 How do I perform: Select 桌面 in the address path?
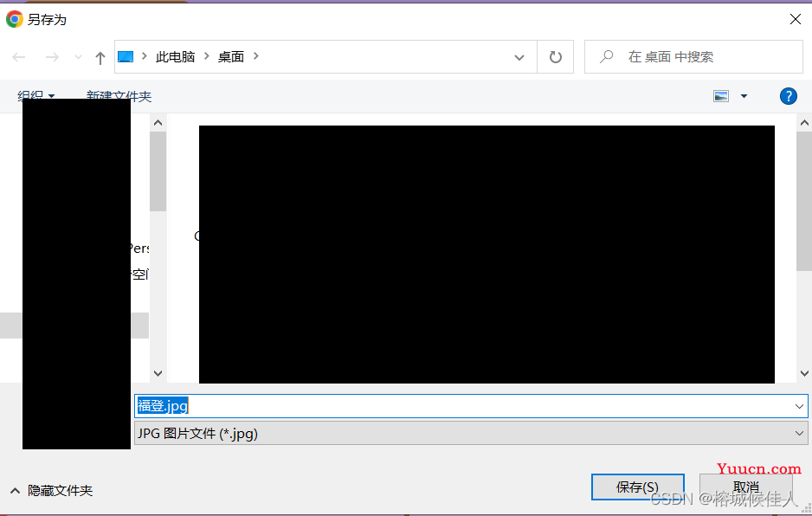(231, 56)
